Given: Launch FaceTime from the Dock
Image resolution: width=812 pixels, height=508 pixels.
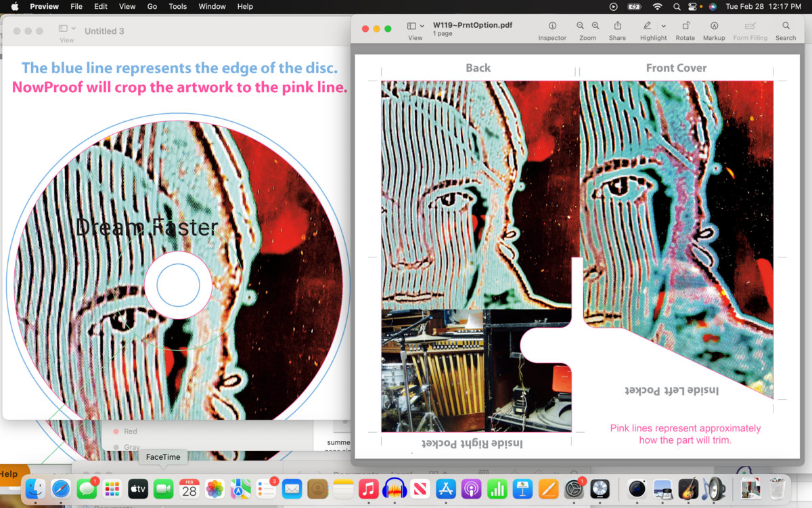Looking at the screenshot, I should coord(163,488).
